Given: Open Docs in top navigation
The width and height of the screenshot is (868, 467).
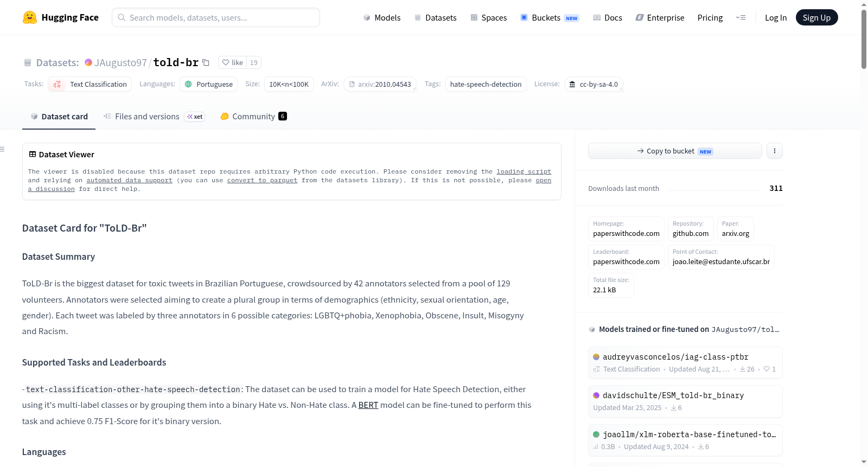Looking at the screenshot, I should (607, 17).
